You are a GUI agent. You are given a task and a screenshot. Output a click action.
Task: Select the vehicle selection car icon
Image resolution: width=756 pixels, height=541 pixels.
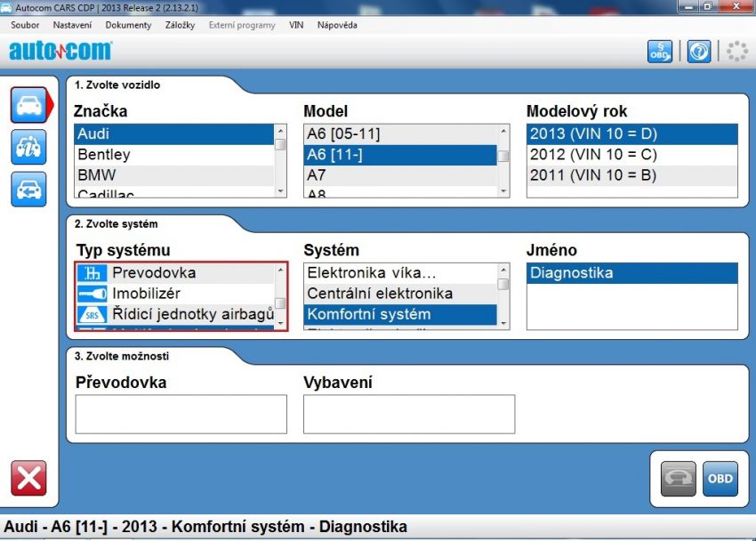pos(29,105)
